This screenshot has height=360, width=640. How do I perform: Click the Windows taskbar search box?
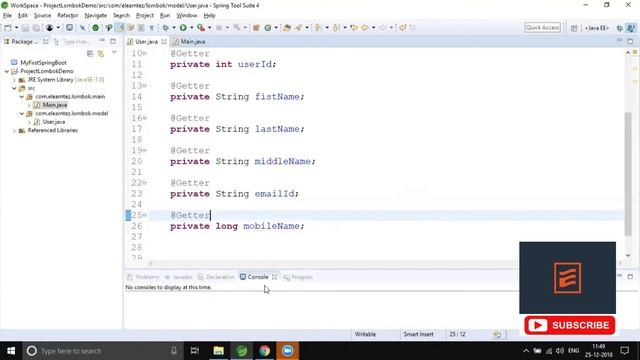coord(102,351)
